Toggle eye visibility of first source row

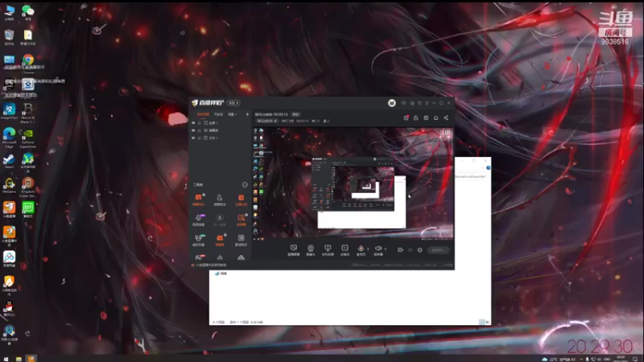pyautogui.click(x=193, y=123)
